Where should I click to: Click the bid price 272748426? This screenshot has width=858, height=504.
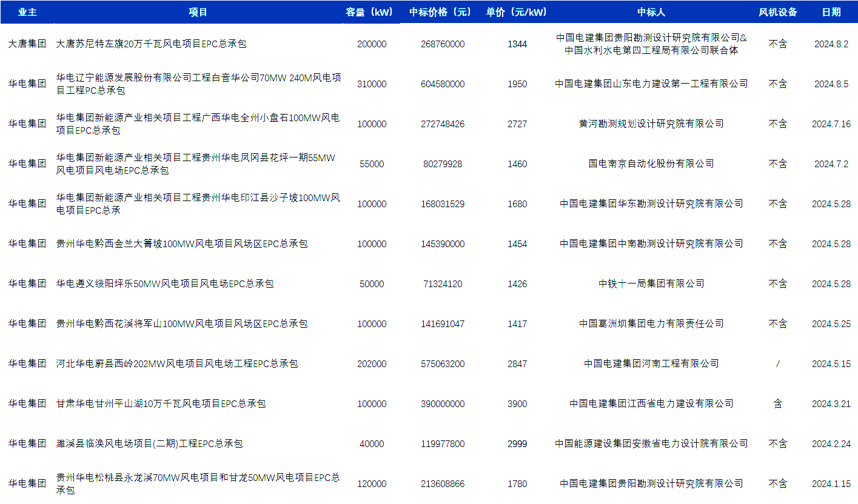pyautogui.click(x=442, y=124)
